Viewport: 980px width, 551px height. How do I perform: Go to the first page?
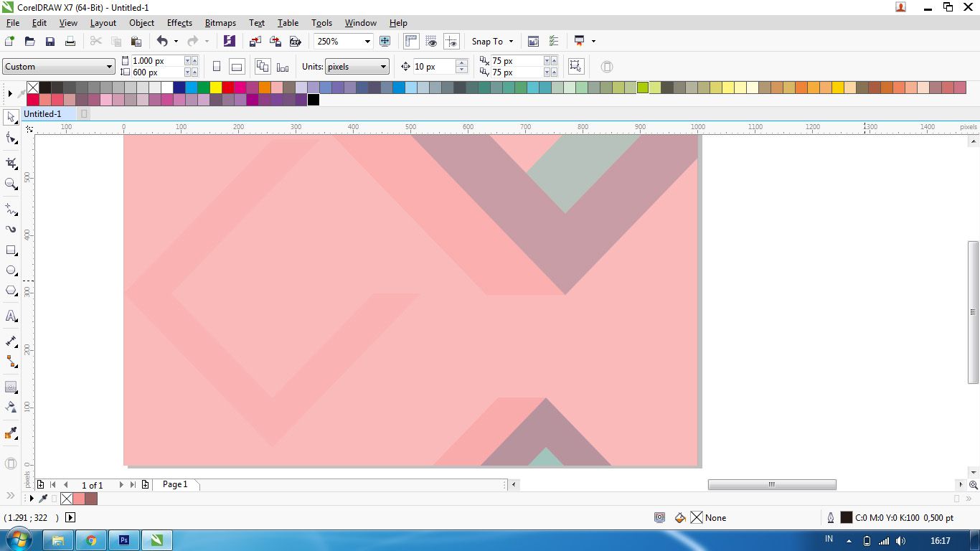53,485
